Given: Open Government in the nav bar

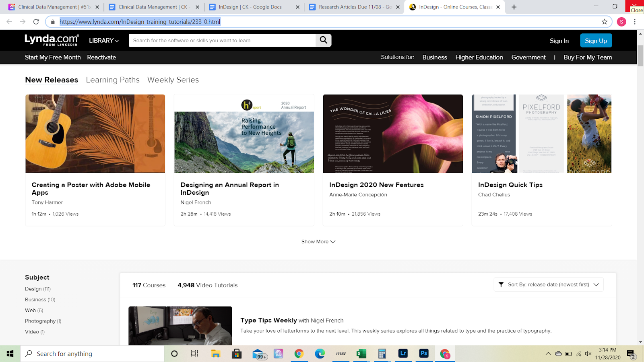Looking at the screenshot, I should click(528, 57).
